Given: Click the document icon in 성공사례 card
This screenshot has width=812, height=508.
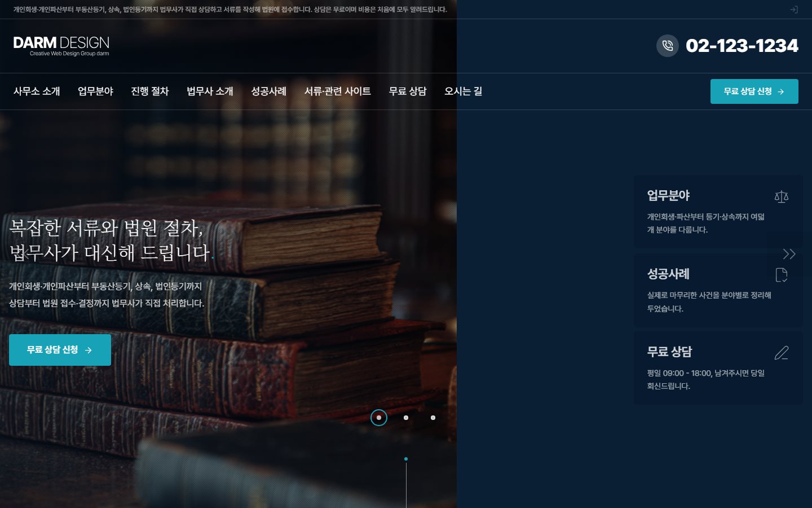Looking at the screenshot, I should (x=782, y=275).
